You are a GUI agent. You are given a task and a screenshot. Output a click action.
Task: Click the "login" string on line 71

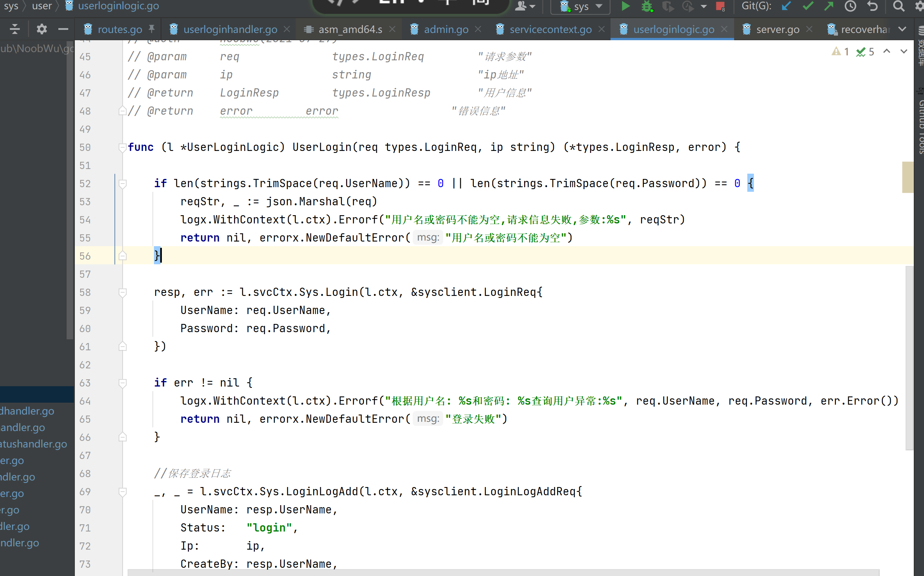(x=269, y=528)
